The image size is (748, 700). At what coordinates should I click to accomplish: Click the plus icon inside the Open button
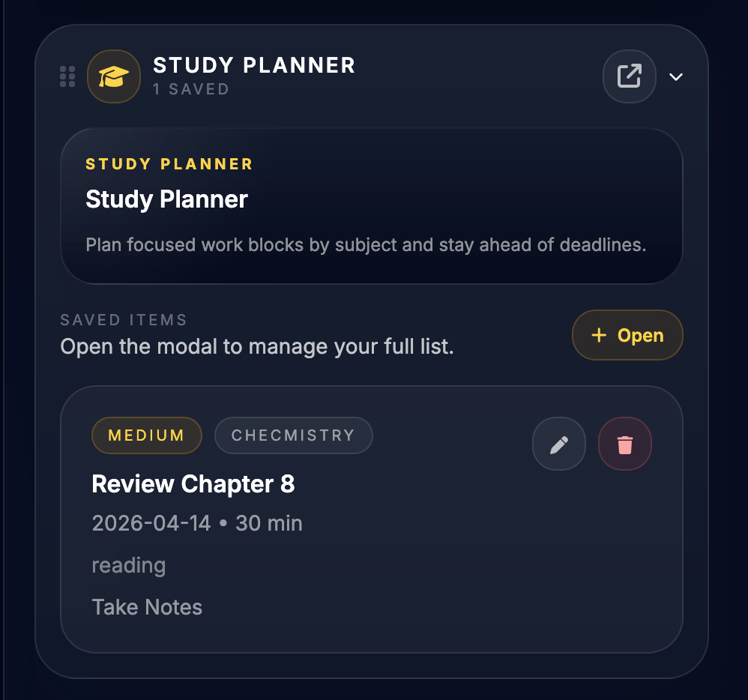600,335
